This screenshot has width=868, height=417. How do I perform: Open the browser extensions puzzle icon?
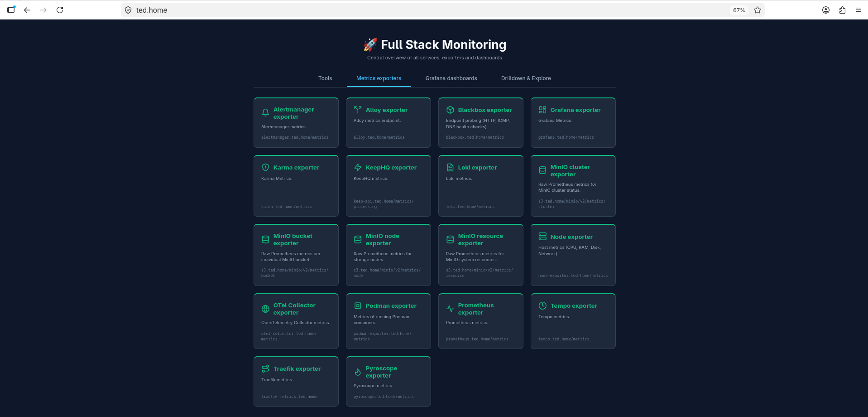pos(842,10)
